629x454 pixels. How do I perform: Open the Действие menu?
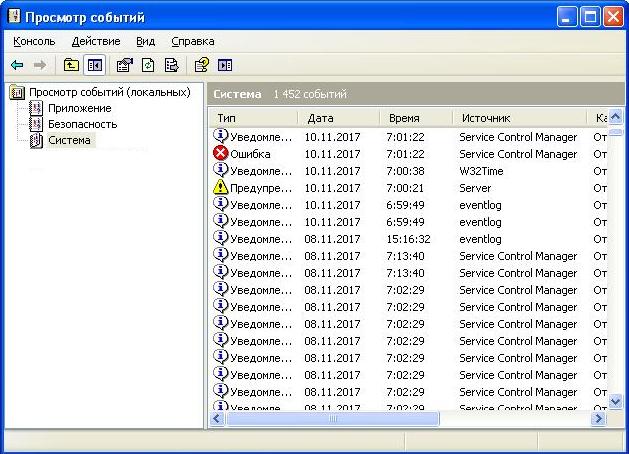tap(96, 41)
